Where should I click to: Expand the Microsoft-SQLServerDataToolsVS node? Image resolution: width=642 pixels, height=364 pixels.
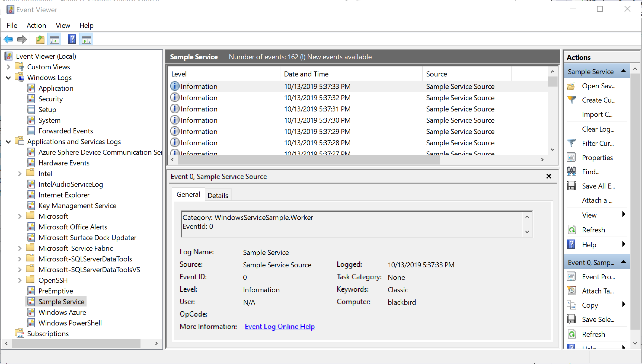pos(20,270)
